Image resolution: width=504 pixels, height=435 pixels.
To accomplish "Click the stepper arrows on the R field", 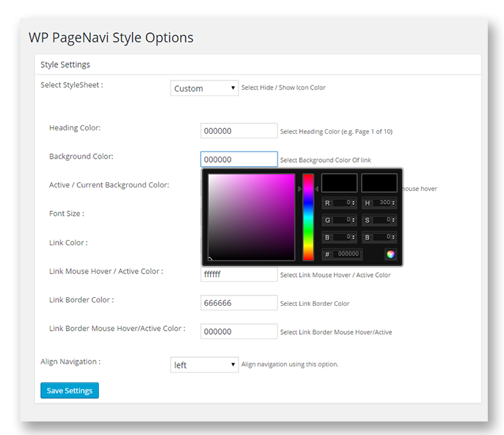I will pos(353,203).
